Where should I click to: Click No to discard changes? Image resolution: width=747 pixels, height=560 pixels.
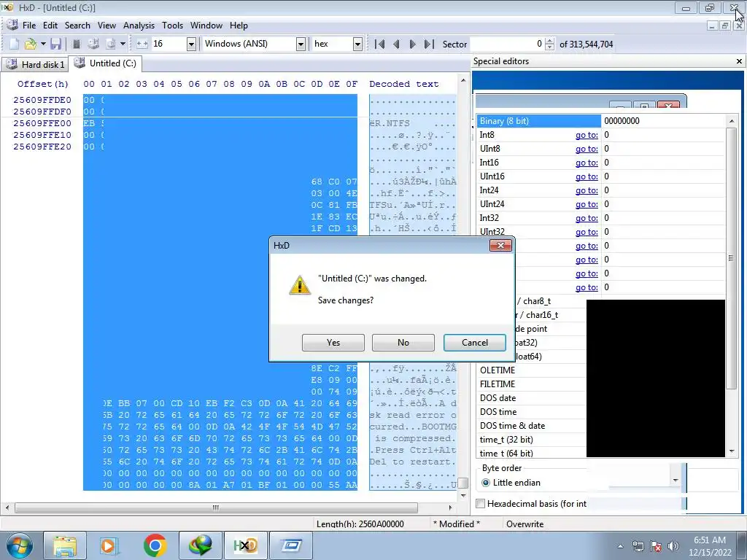click(x=403, y=343)
